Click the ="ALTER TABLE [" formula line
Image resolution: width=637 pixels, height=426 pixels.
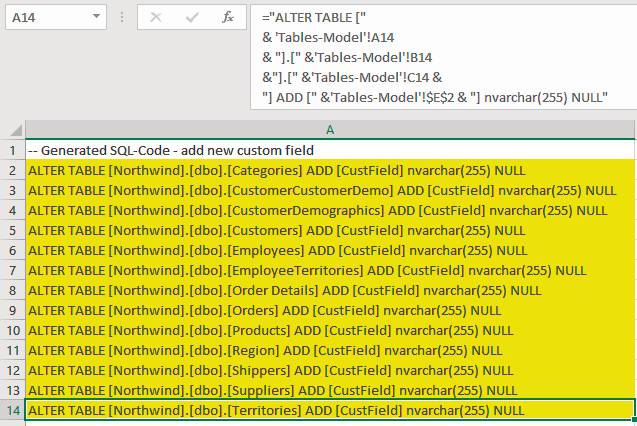(x=314, y=17)
